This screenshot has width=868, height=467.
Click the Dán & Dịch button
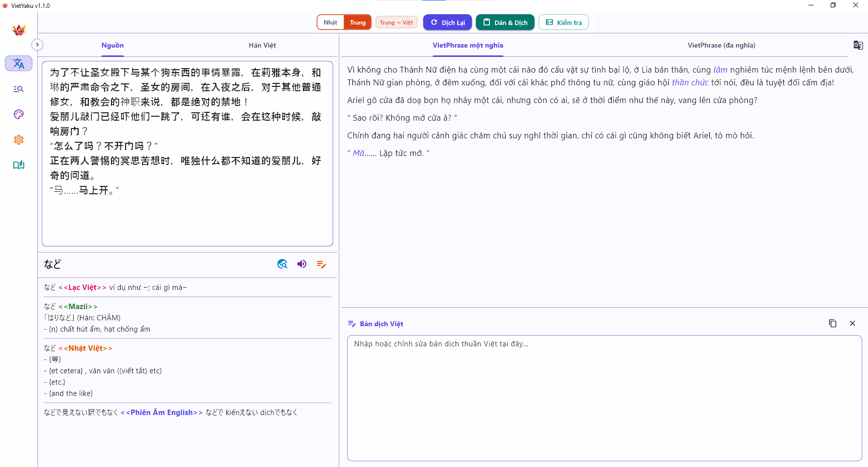505,23
